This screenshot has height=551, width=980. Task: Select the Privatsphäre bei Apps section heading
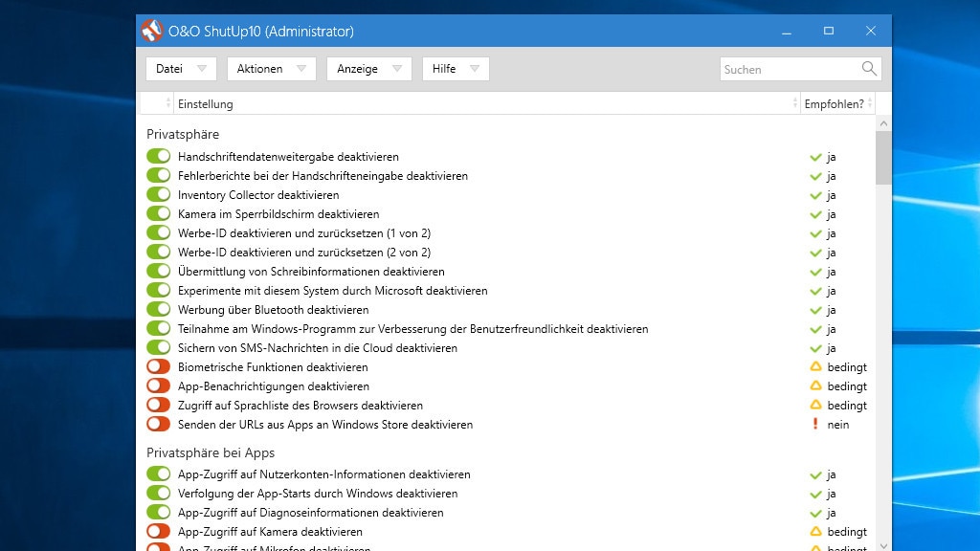click(x=211, y=452)
